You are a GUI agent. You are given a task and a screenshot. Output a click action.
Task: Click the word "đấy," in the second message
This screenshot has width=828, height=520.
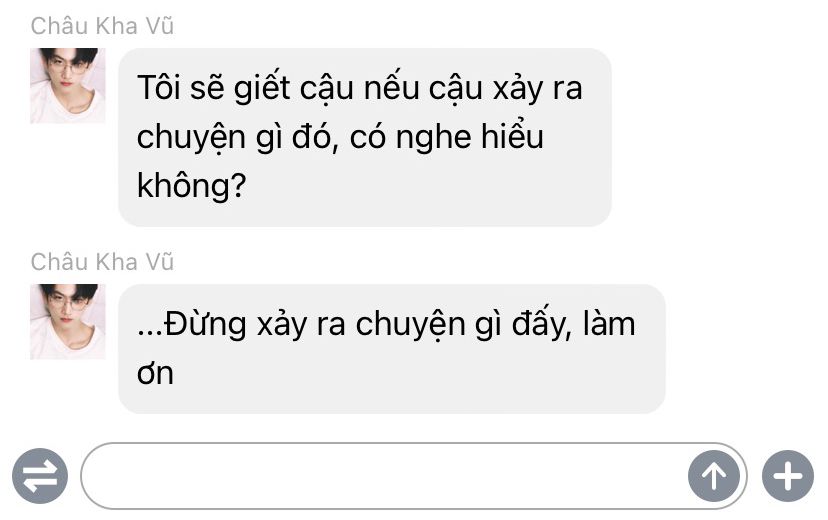[x=542, y=323]
